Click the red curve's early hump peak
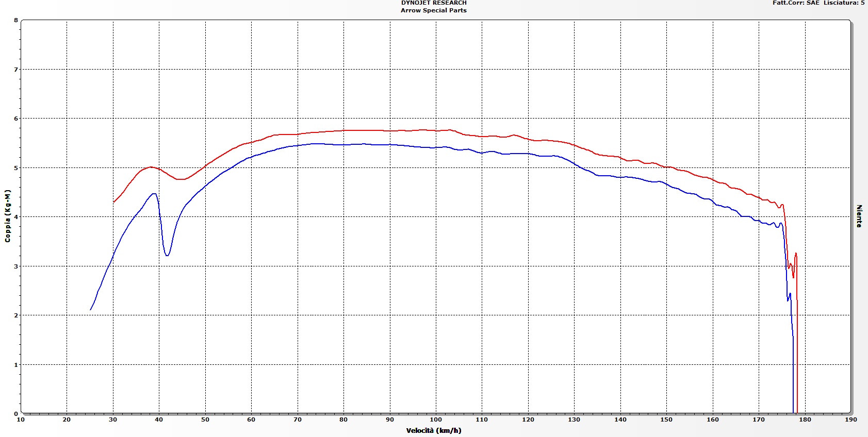The width and height of the screenshot is (868, 437). pyautogui.click(x=151, y=167)
